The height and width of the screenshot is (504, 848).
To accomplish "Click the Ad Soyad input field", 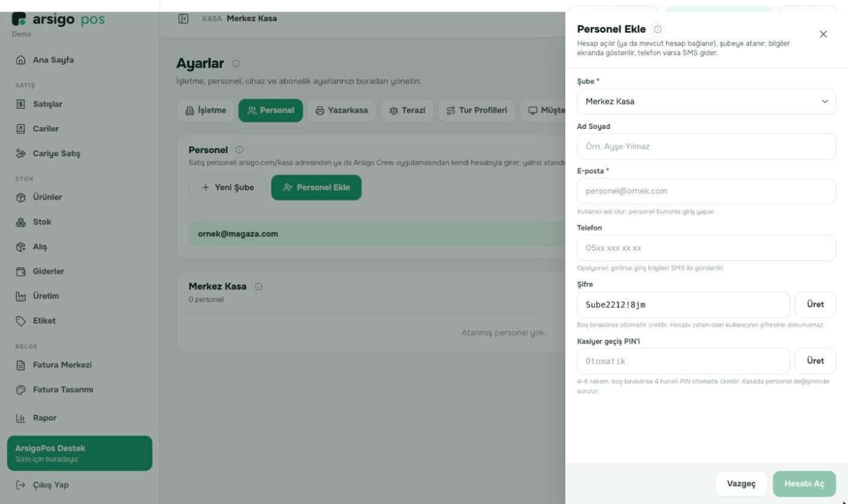I will 706,146.
